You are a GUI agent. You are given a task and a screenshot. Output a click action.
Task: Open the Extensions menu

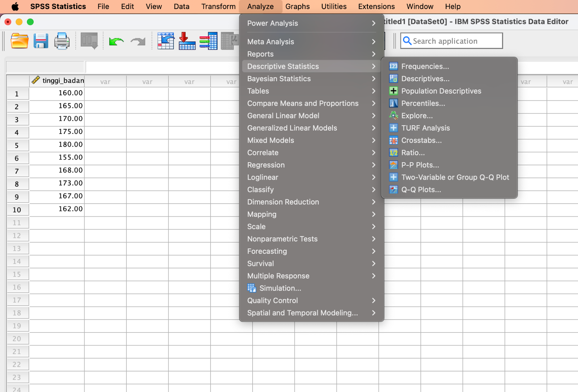376,6
